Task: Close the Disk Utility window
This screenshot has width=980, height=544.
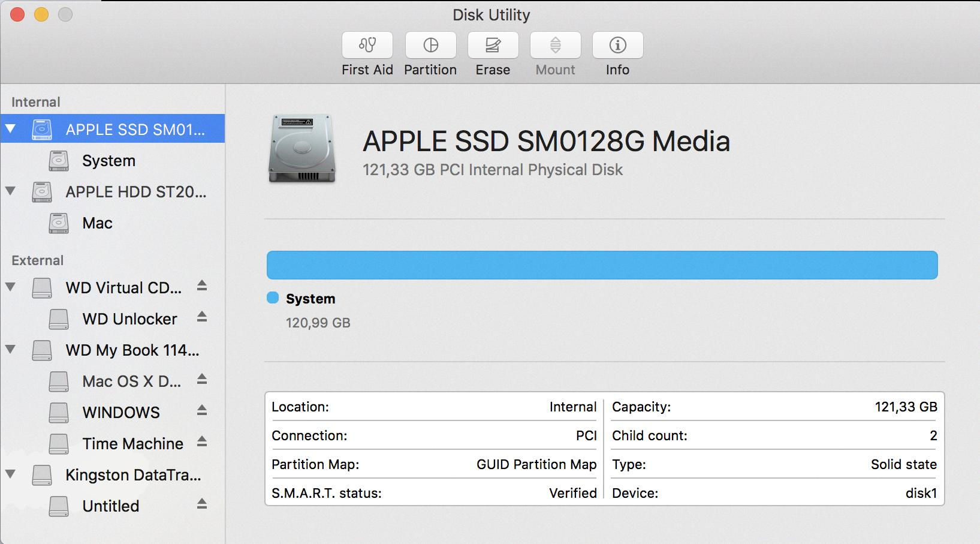Action: 17,14
